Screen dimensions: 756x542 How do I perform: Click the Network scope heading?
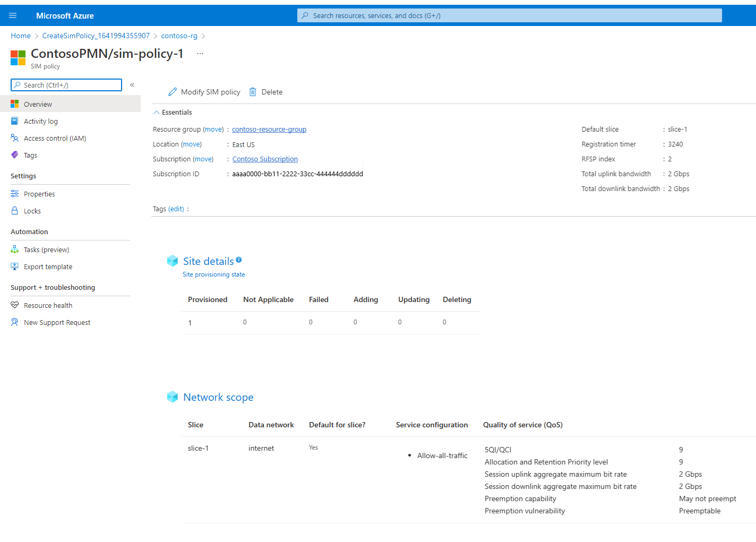pos(218,397)
